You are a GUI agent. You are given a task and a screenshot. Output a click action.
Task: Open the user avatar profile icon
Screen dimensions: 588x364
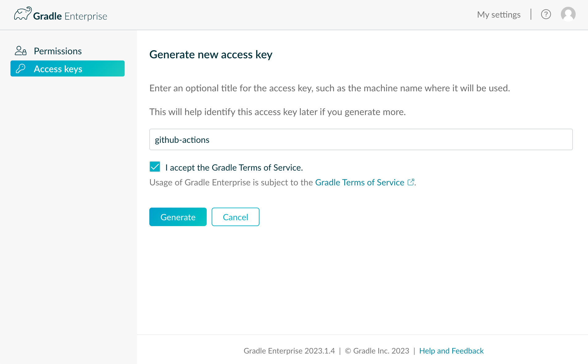568,14
